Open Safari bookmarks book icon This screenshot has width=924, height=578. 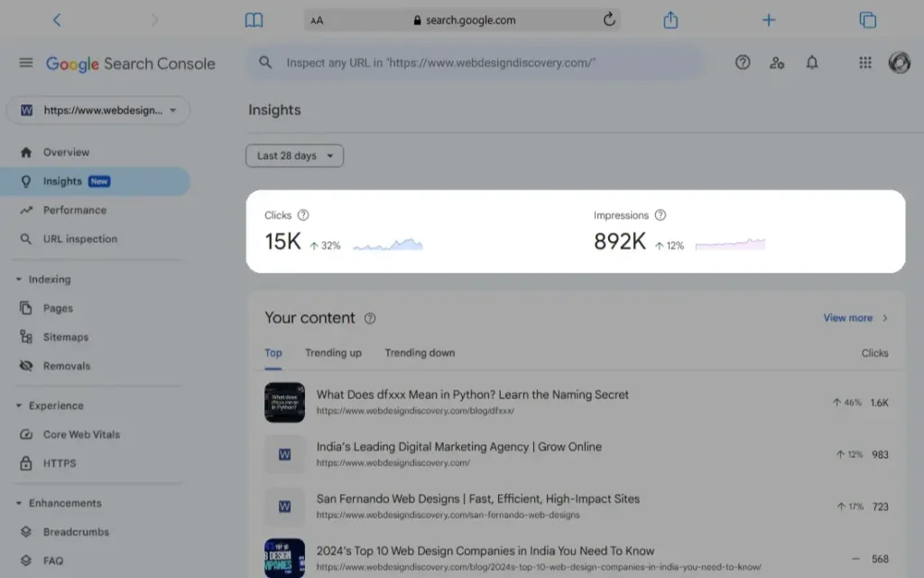(x=254, y=20)
